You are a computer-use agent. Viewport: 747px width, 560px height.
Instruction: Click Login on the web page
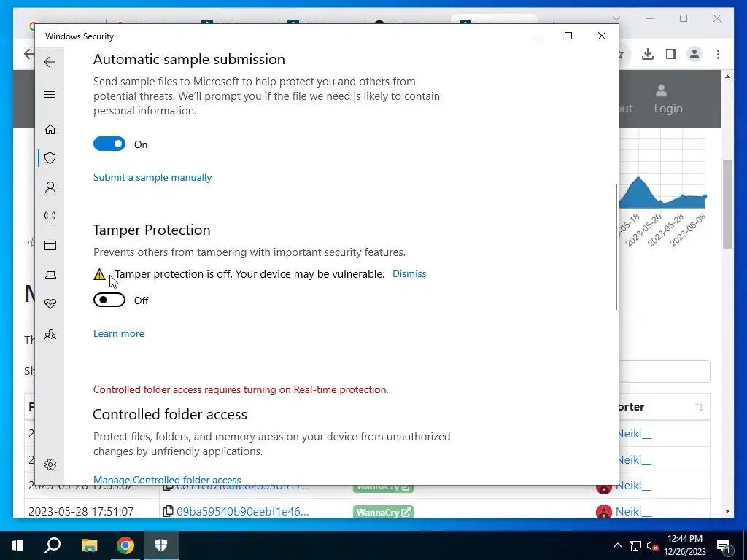[668, 99]
